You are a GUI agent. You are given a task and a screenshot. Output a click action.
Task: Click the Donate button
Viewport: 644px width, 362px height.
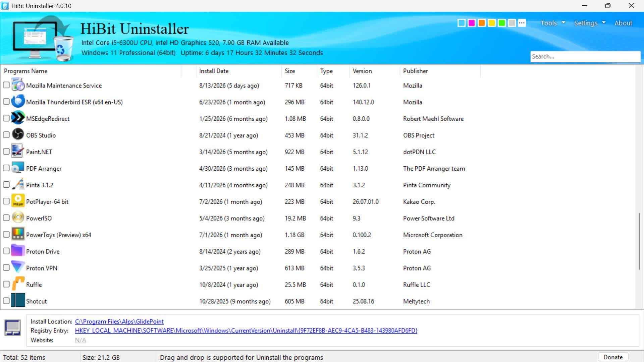tap(613, 357)
